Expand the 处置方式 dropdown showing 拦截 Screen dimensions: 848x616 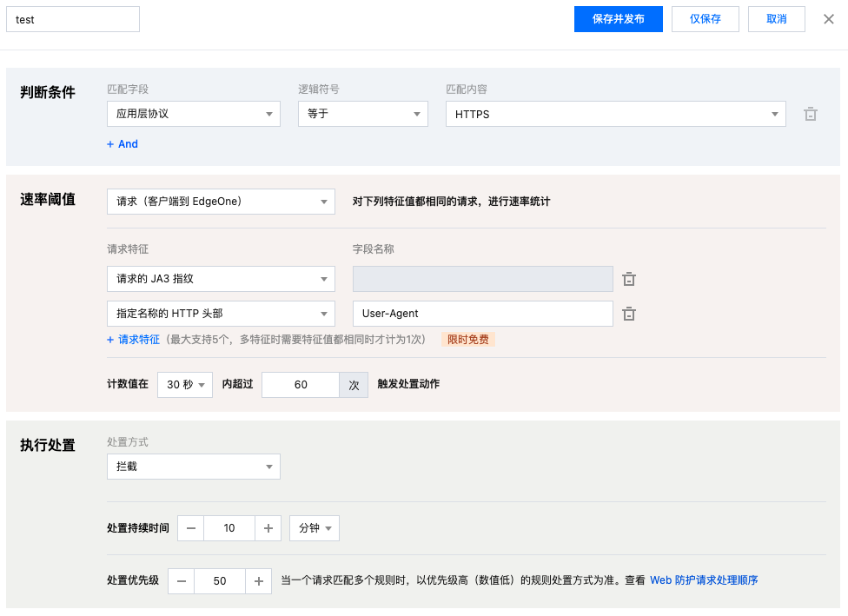coord(193,467)
